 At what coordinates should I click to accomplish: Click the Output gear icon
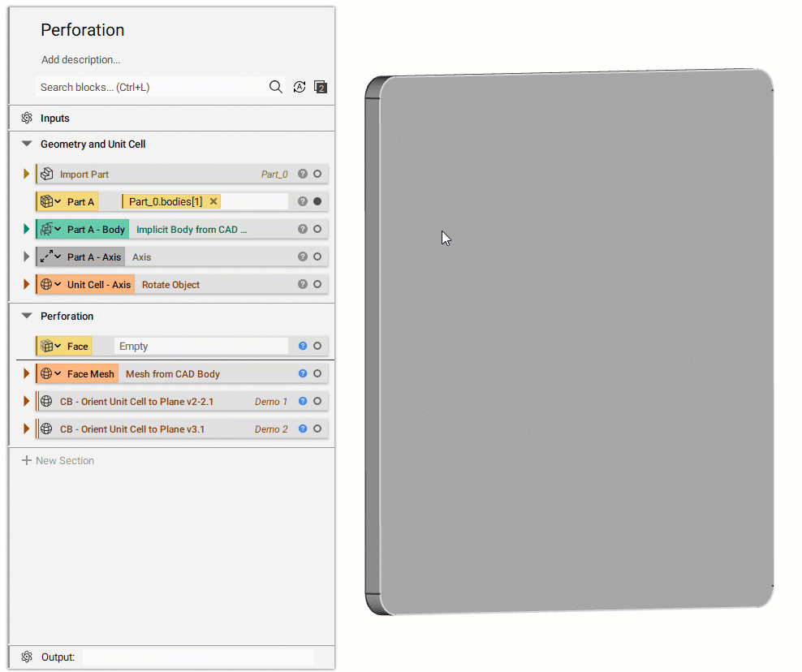click(27, 657)
